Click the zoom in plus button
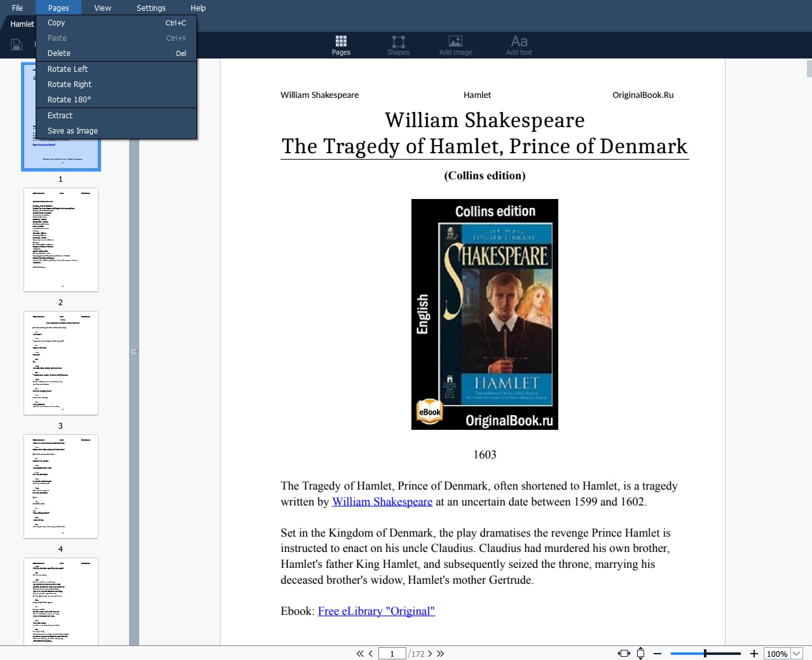812x660 pixels. [x=754, y=654]
